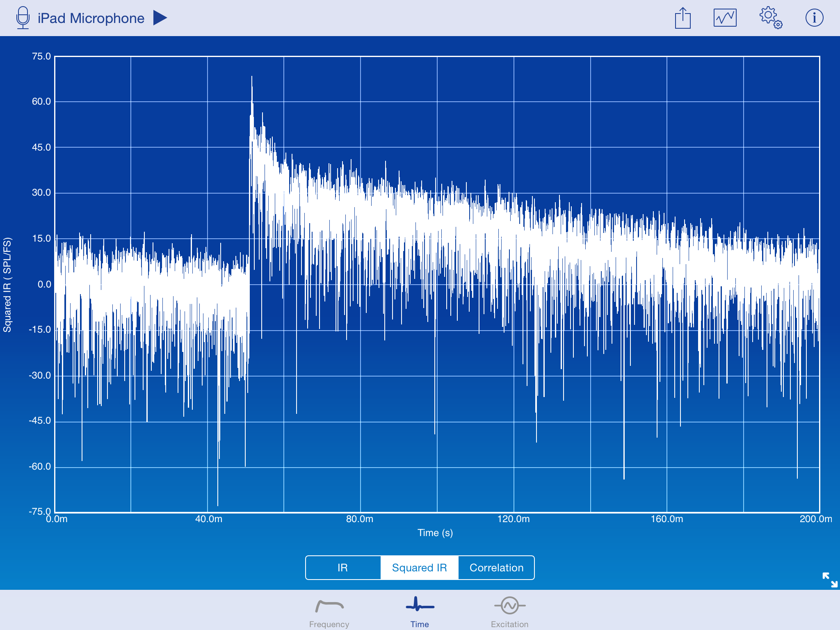Select the Squared IR segment
Viewport: 840px width, 630px height.
[419, 568]
